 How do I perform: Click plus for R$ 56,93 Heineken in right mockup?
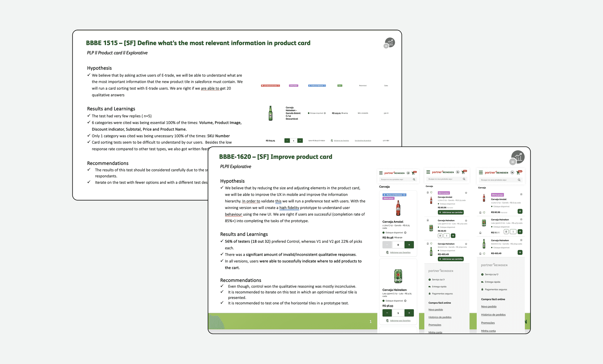(520, 232)
